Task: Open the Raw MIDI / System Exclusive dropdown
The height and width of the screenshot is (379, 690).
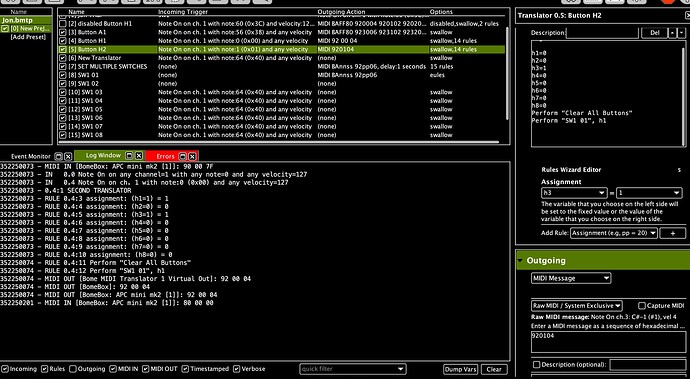Action: pos(576,305)
